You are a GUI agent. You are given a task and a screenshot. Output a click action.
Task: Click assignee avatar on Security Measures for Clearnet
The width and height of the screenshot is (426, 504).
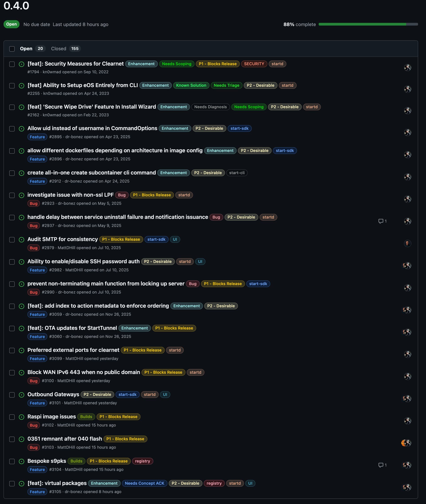(407, 68)
